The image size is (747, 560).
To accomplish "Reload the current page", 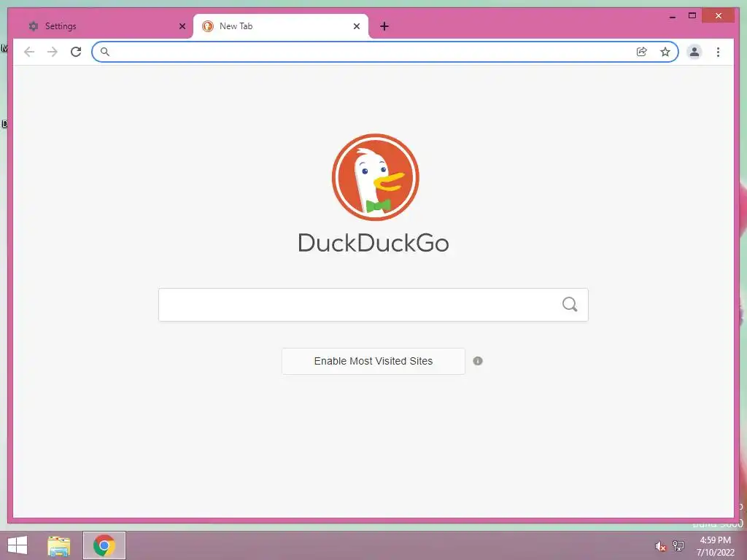I will point(76,52).
